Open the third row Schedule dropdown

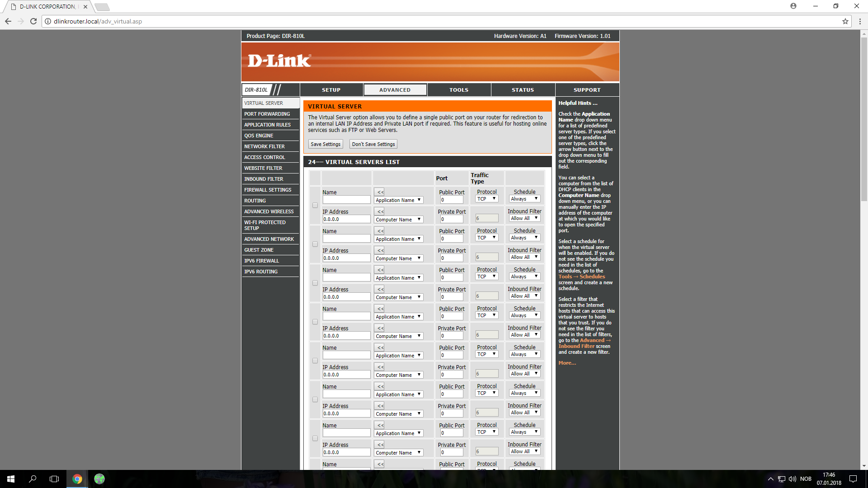pos(524,277)
